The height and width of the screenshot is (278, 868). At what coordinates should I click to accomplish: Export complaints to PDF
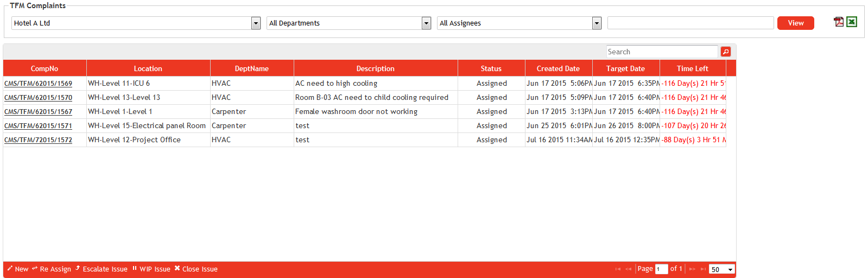click(x=839, y=22)
